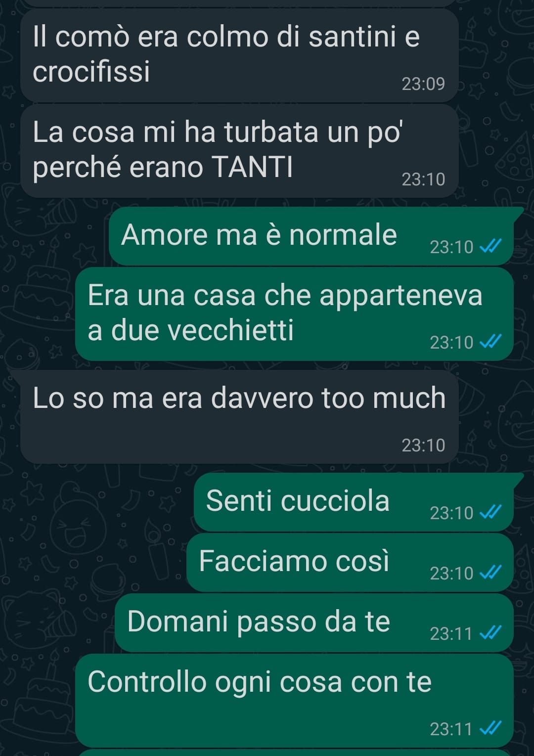Tap timestamp of 'perché erano TANTI' message

[423, 179]
